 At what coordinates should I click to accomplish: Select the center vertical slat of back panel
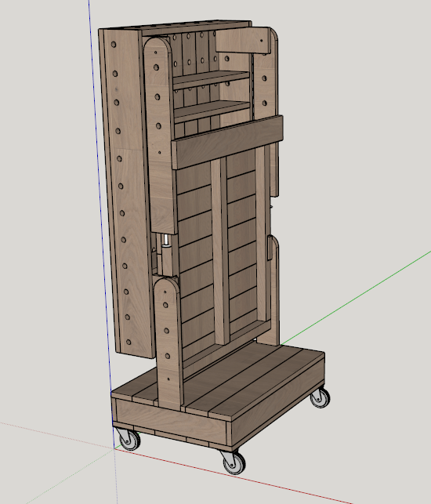point(220,251)
